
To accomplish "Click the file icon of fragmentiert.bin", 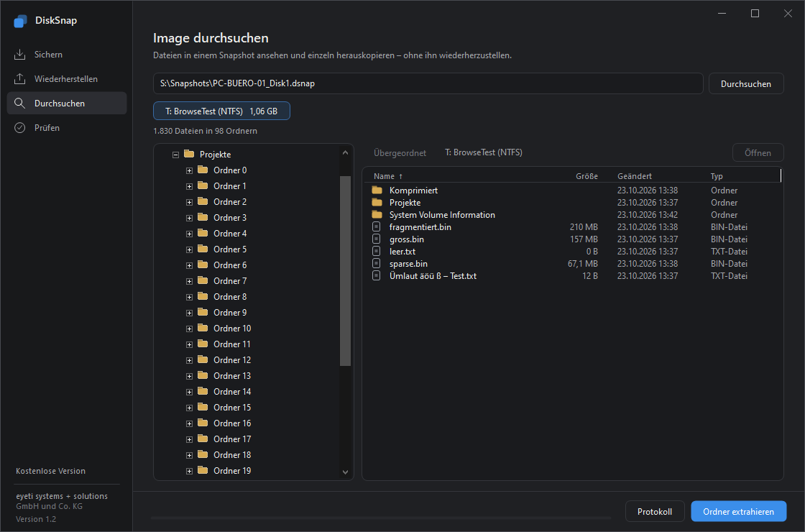I will (377, 227).
